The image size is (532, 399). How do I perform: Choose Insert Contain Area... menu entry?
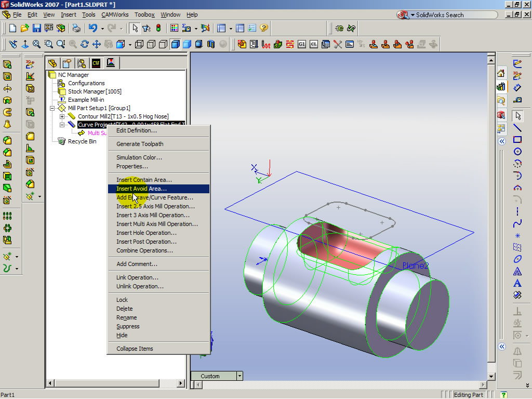click(x=159, y=180)
